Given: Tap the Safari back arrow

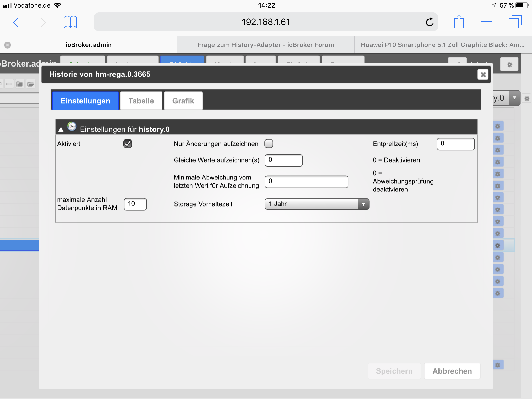Looking at the screenshot, I should pos(16,22).
